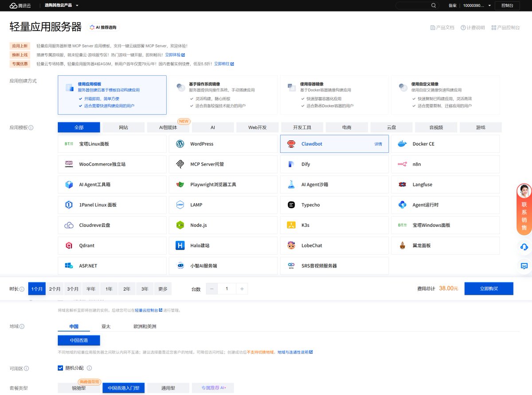The width and height of the screenshot is (532, 395).
Task: Open the 产品文档 link
Action: [442, 27]
